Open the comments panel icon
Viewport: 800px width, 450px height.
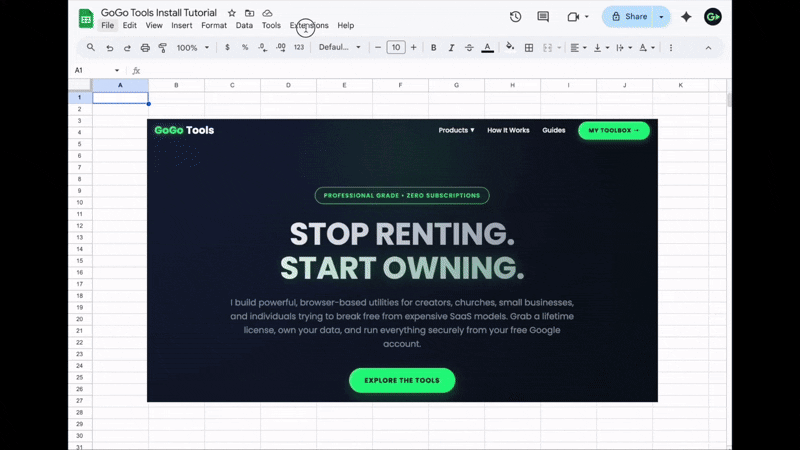[543, 16]
